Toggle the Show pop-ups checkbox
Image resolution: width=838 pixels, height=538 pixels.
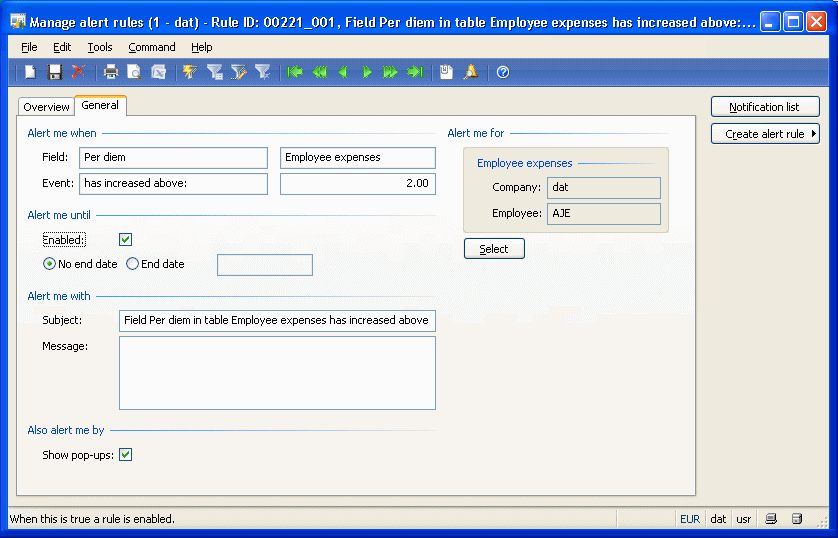(x=126, y=455)
